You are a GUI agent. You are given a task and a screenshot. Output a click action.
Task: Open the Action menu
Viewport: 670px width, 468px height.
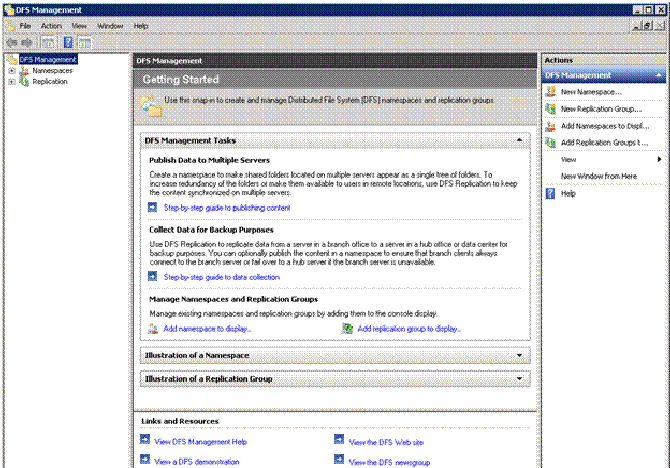(x=51, y=26)
